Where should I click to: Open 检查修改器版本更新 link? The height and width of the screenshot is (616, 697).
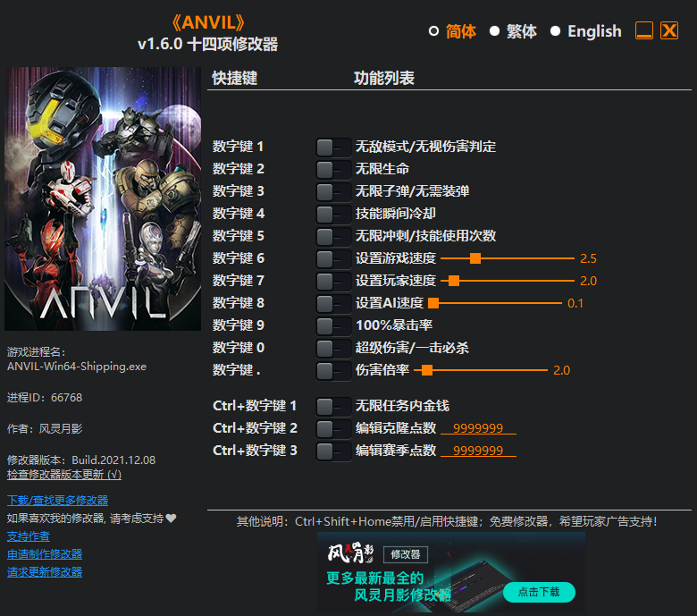click(x=64, y=475)
